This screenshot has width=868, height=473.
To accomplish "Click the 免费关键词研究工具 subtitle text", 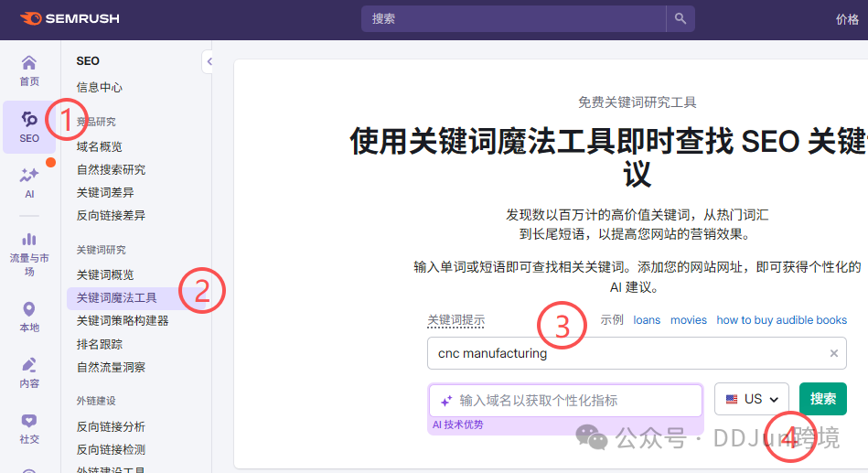I will pyautogui.click(x=638, y=102).
